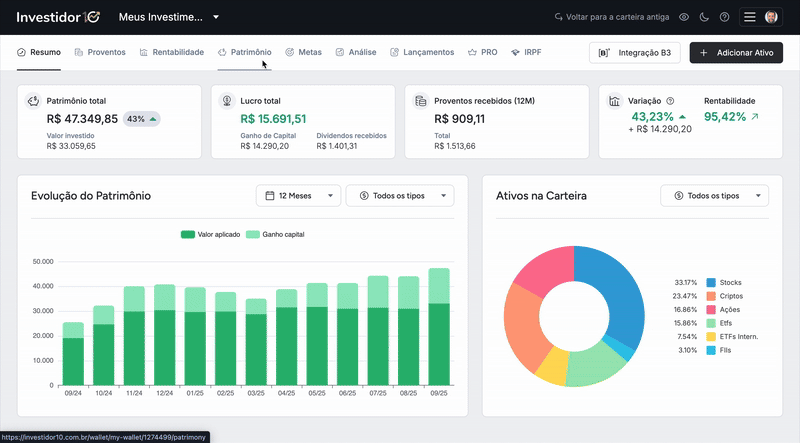The height and width of the screenshot is (443, 800).
Task: Click the Variação info question icon
Action: (x=670, y=101)
